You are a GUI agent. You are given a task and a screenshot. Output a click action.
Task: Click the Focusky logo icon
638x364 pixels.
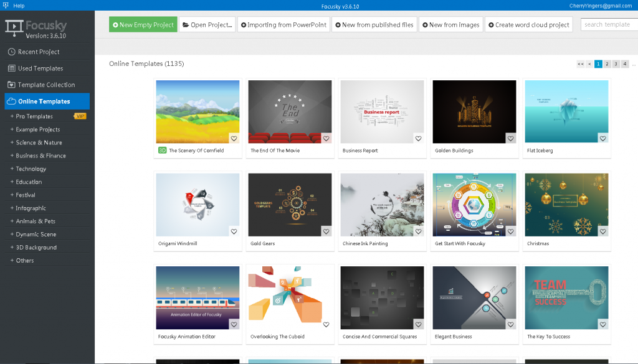[x=14, y=27]
